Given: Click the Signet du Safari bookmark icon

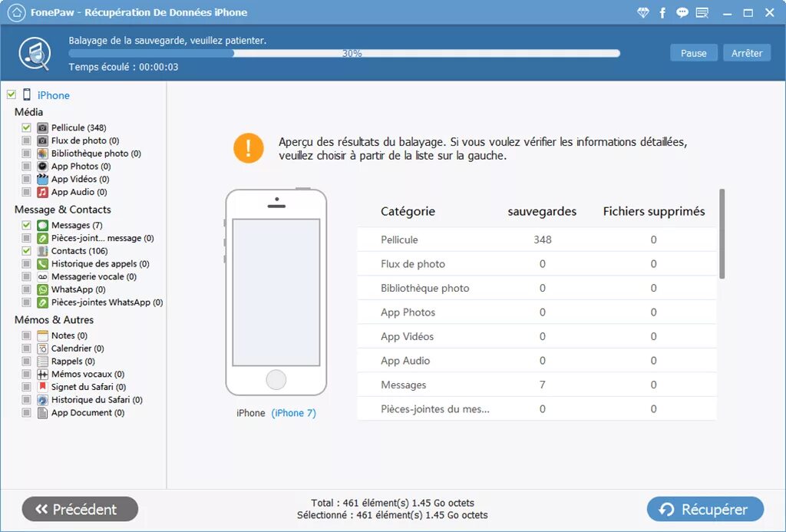Looking at the screenshot, I should click(x=43, y=387).
